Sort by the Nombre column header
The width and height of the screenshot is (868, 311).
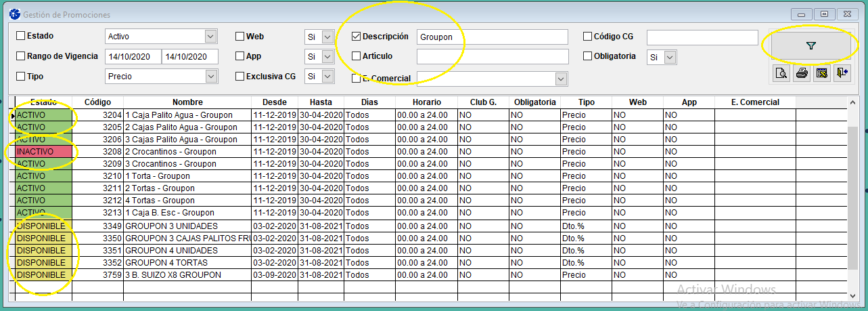pyautogui.click(x=187, y=102)
